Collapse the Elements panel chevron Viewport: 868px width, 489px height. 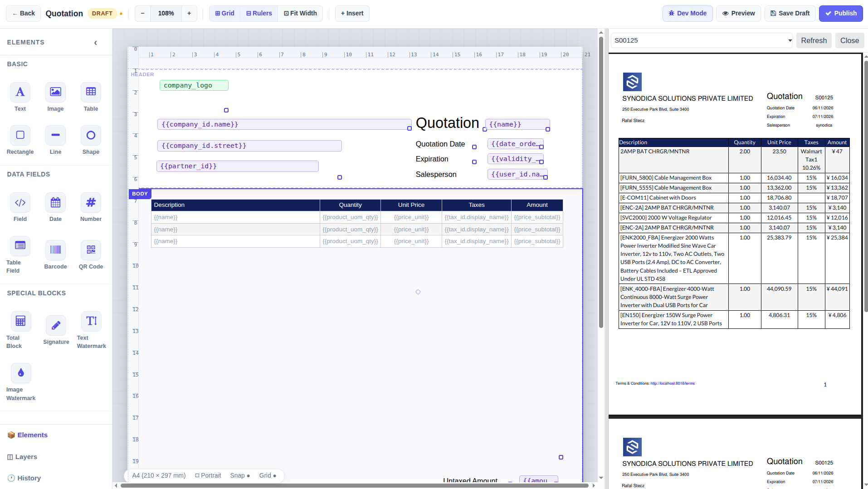(x=95, y=43)
